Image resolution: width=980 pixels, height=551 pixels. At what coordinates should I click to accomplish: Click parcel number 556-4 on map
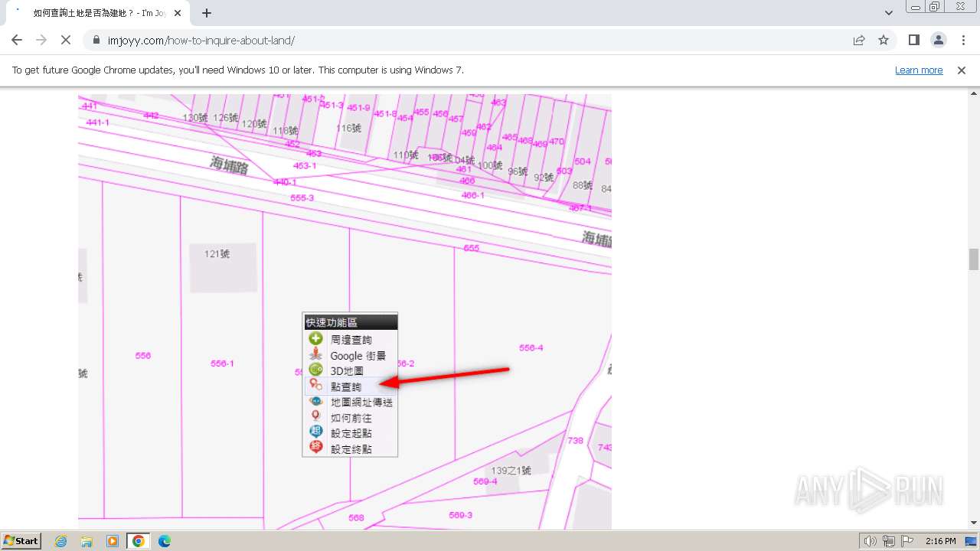531,347
